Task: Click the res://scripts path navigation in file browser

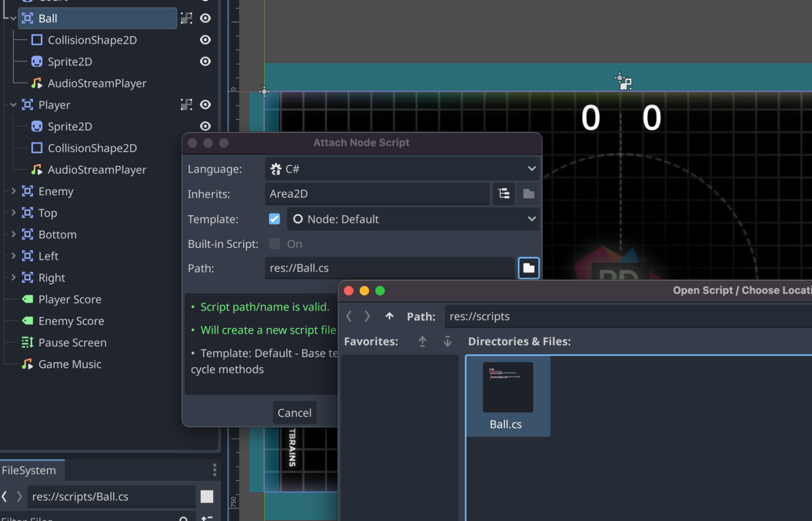Action: click(x=479, y=315)
